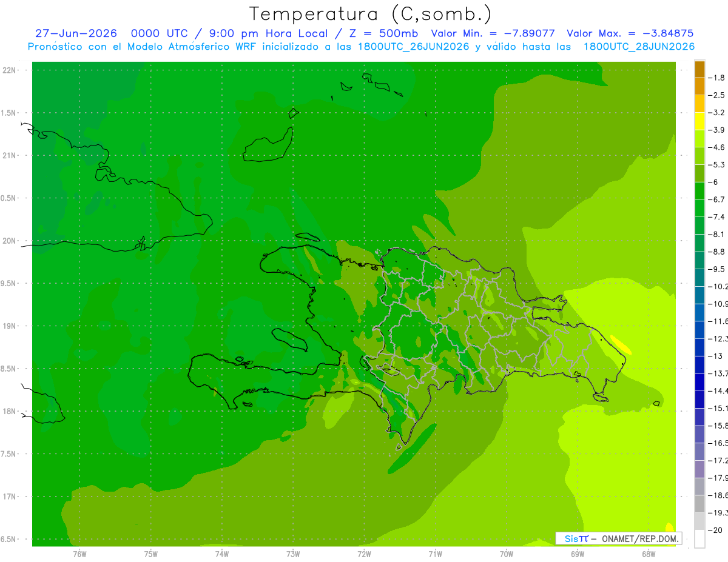Click the blue swatch between -13 and -13.7
This screenshot has width=728, height=562.
(699, 364)
